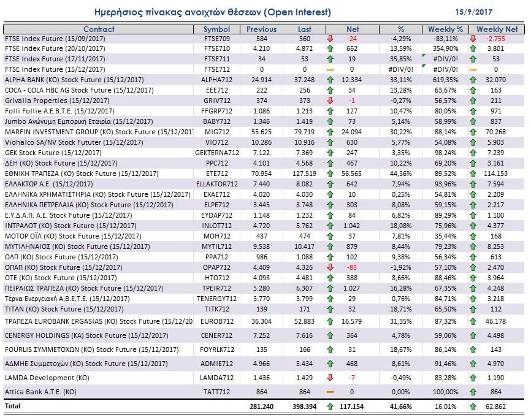Click the Weekly % value 619,35% for ALPHA712
Screen dimensions: 531x420
(x=445, y=80)
